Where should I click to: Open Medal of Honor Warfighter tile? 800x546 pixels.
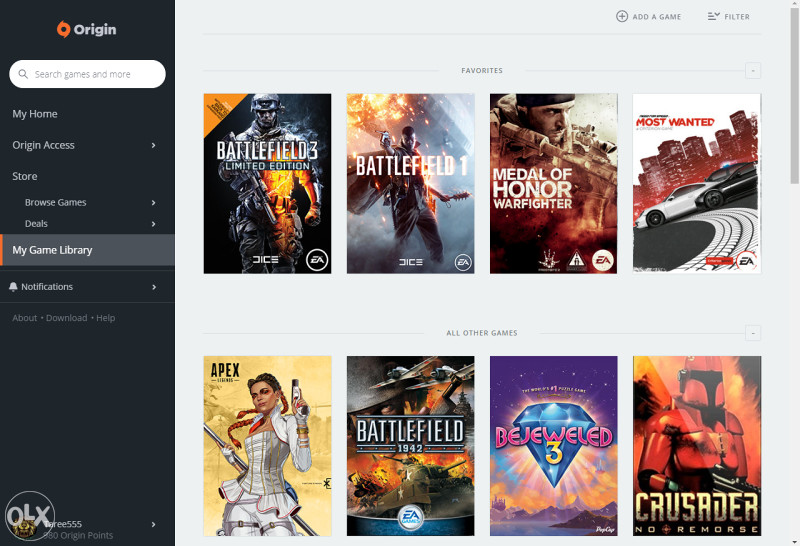554,184
